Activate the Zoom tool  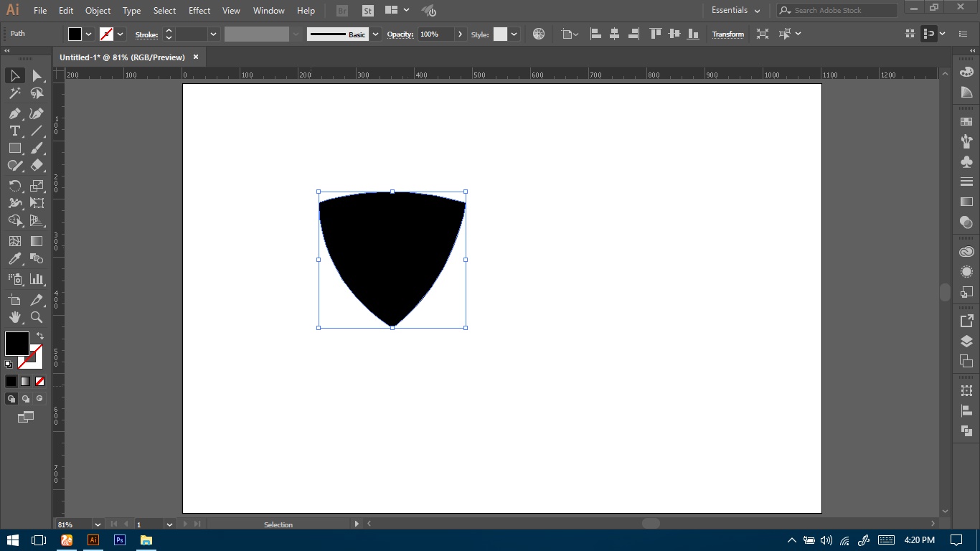[x=37, y=317]
